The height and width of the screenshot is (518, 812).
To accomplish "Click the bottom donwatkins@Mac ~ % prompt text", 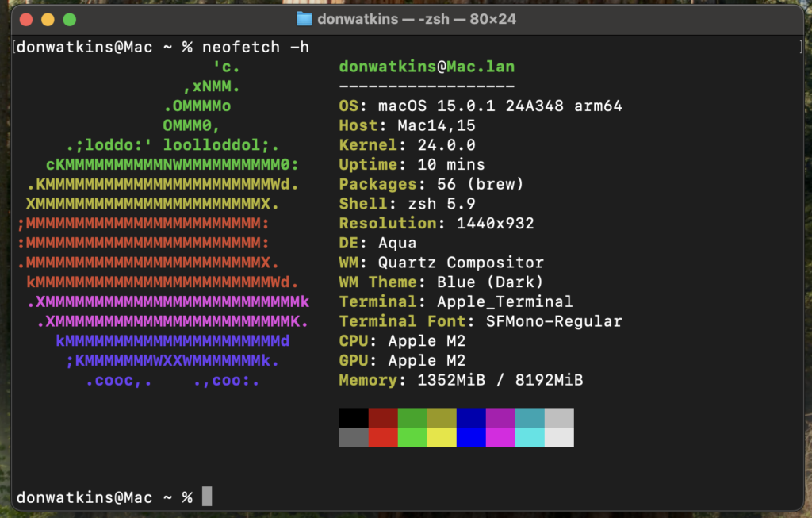I will coord(105,498).
